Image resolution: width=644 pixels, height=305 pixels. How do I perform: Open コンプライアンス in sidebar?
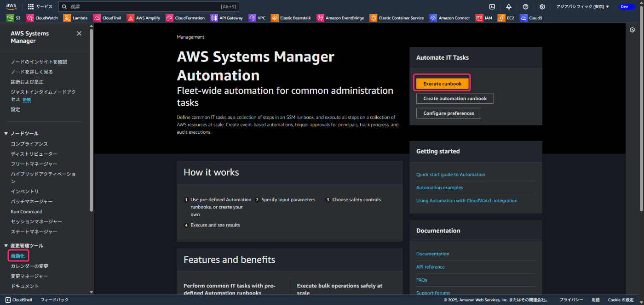point(29,144)
